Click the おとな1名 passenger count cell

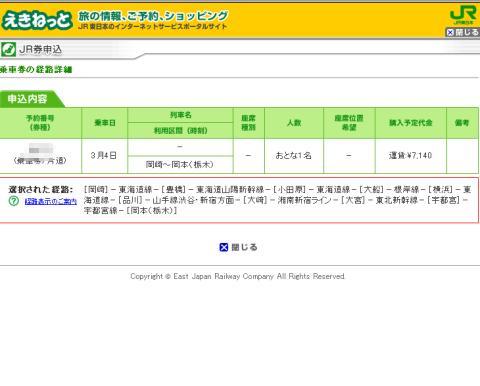[x=294, y=156]
